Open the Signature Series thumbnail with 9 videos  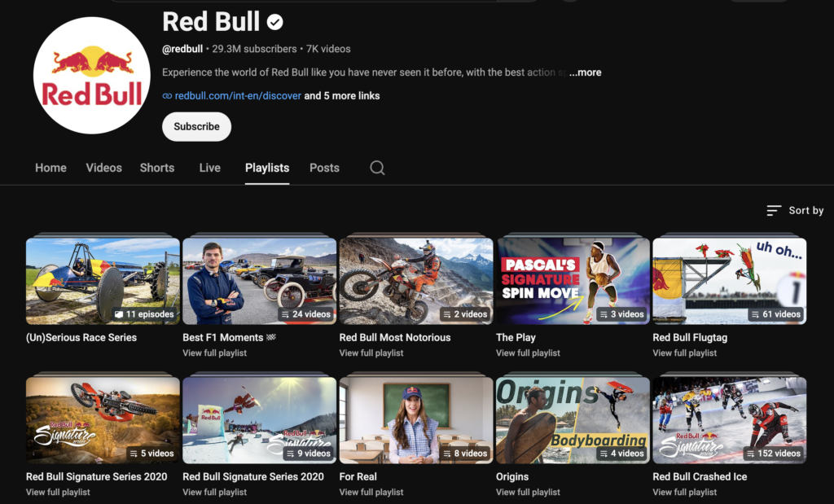pos(260,420)
